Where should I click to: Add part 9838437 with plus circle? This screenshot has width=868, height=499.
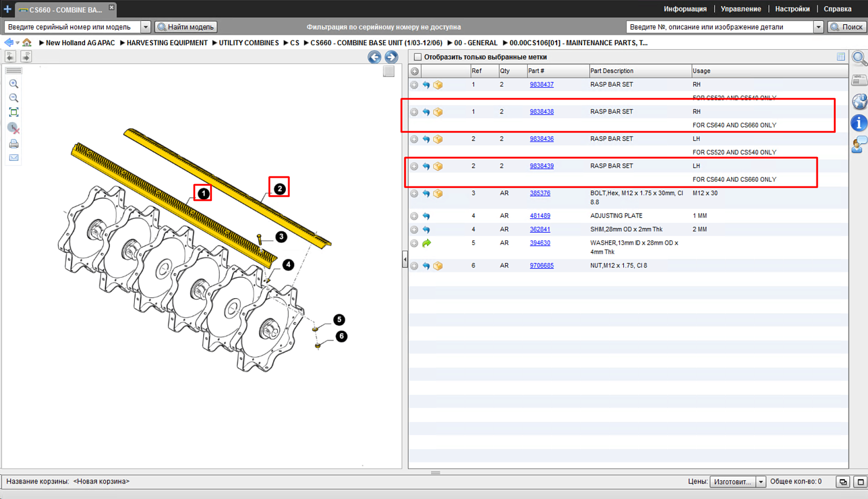(x=414, y=85)
